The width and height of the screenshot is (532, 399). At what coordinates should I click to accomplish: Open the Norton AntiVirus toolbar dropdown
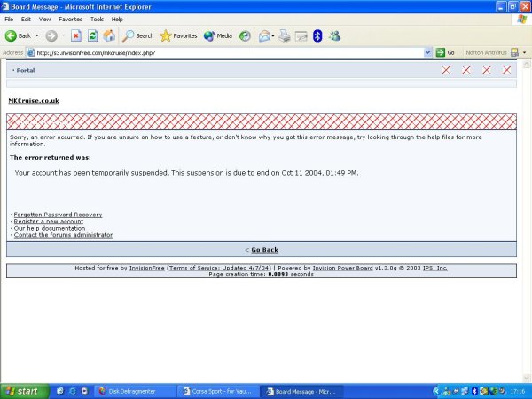tap(524, 52)
